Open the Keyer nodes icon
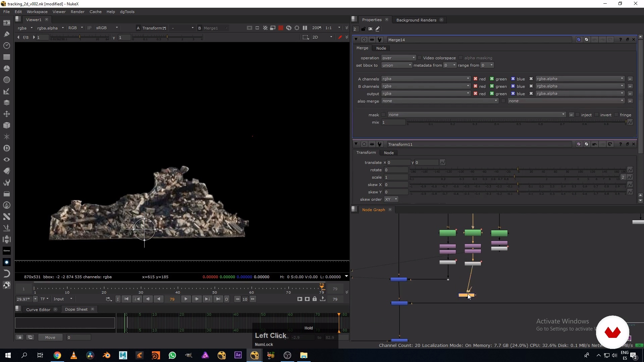This screenshot has height=362, width=644. (x=6, y=91)
